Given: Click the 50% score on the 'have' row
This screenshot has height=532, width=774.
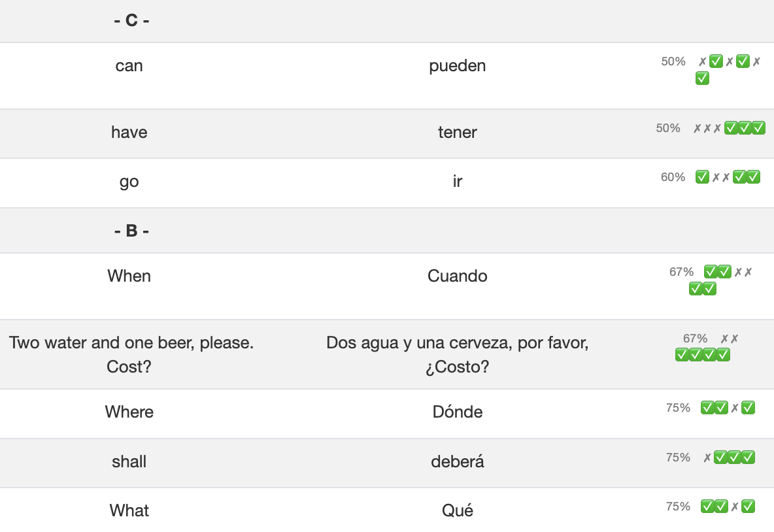Looking at the screenshot, I should click(x=668, y=128).
